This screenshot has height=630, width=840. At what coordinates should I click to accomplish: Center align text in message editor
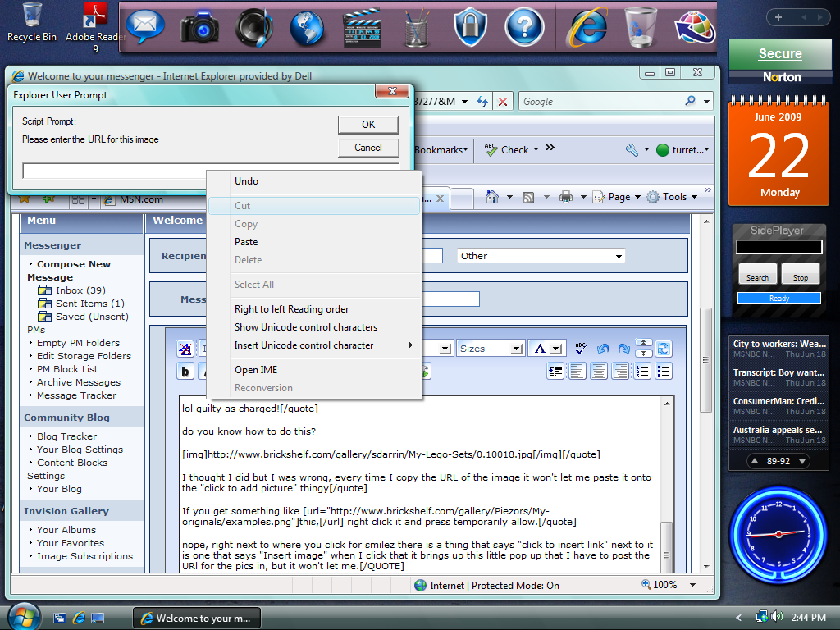pos(598,372)
